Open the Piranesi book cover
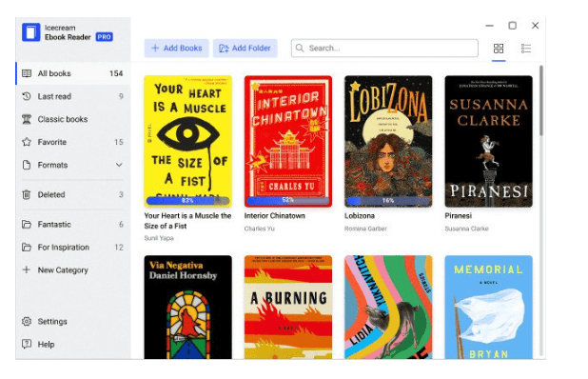Viewport: 588px width, 379px height. pos(488,141)
